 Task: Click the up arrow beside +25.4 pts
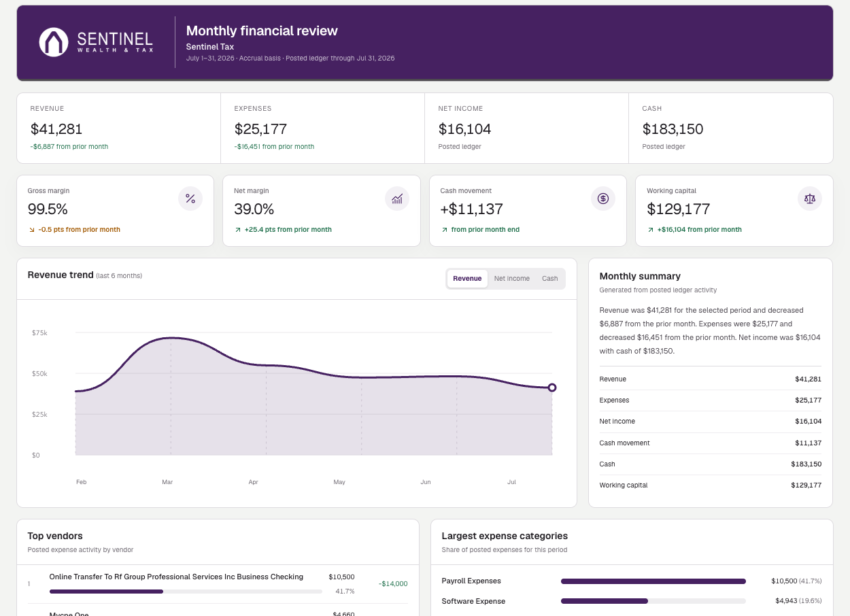[x=238, y=230]
